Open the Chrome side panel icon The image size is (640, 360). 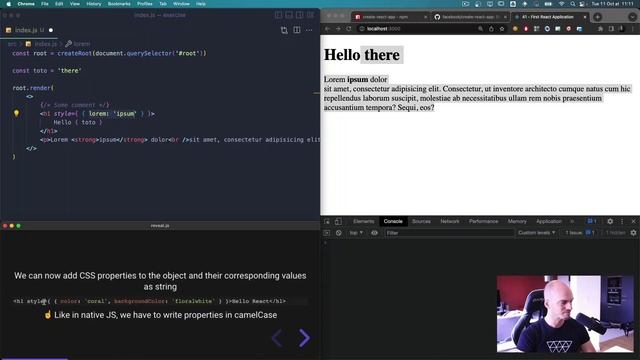611,29
